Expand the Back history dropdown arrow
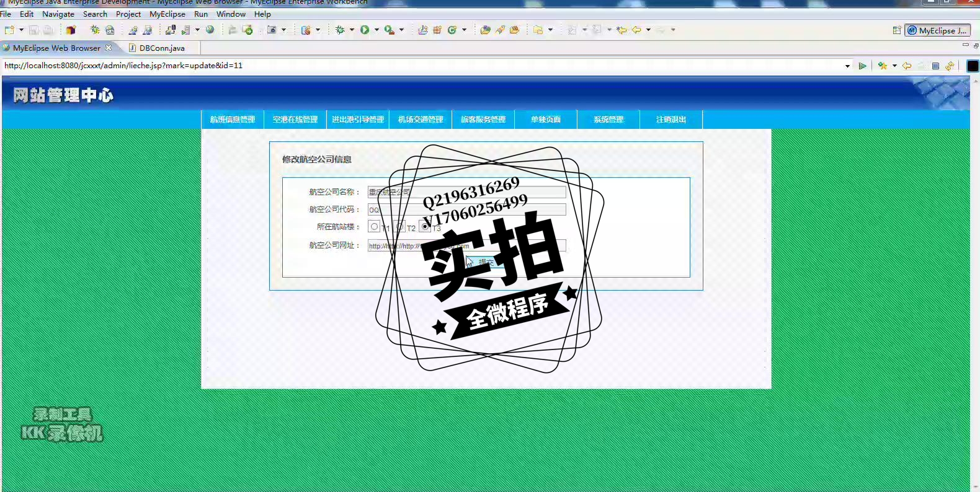This screenshot has height=492, width=980. [x=648, y=30]
